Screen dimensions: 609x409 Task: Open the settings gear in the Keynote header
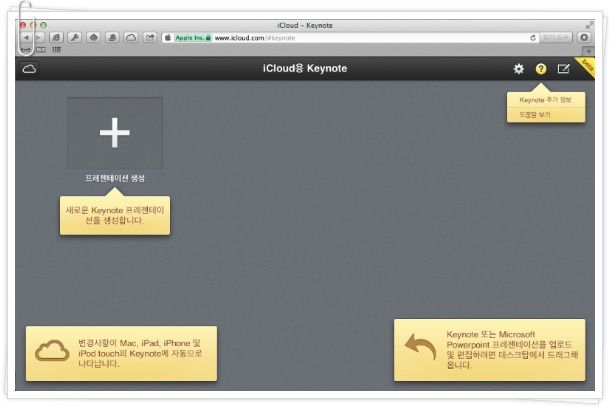519,69
